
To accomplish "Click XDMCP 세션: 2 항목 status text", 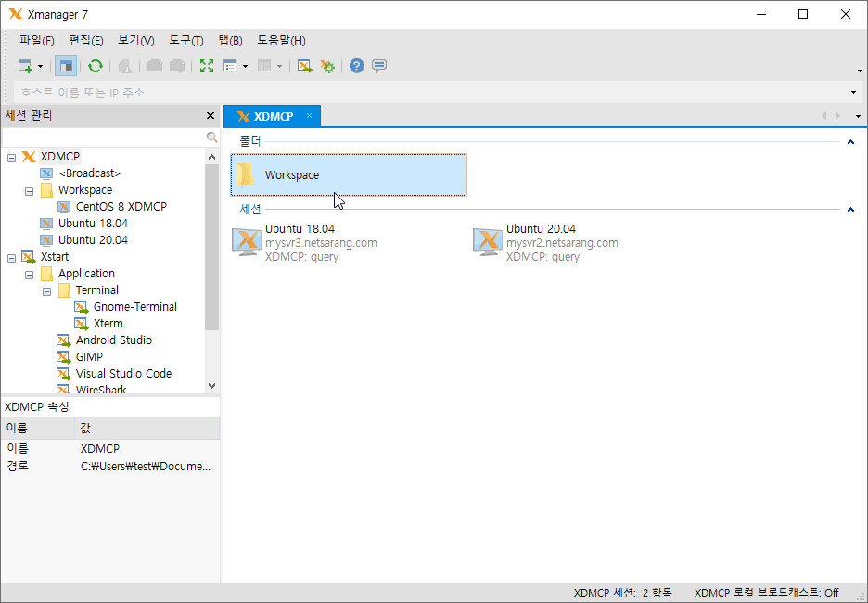I will (x=623, y=593).
